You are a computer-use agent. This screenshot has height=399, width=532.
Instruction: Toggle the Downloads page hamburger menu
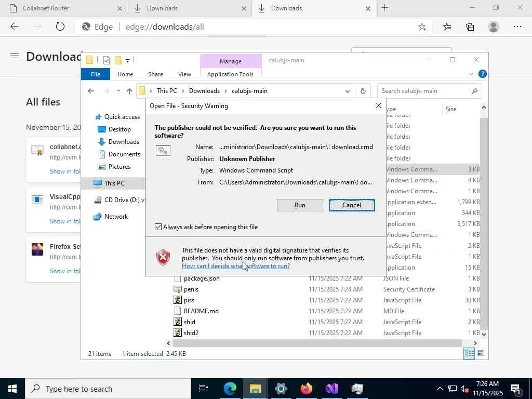[x=14, y=56]
